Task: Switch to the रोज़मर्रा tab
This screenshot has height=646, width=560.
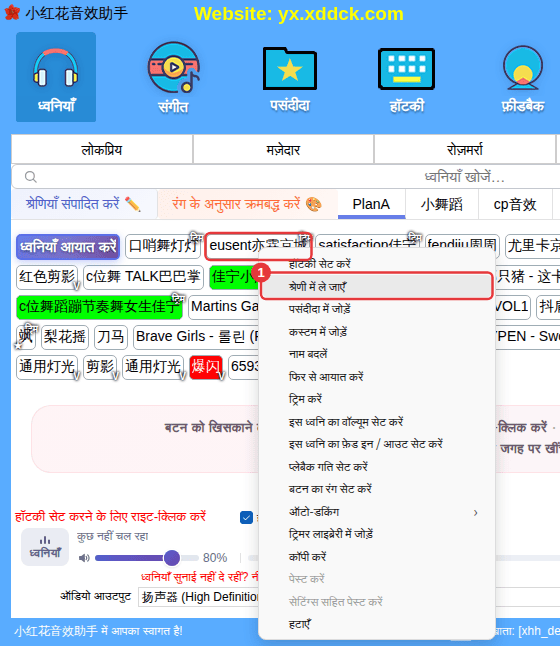Action: tap(464, 150)
